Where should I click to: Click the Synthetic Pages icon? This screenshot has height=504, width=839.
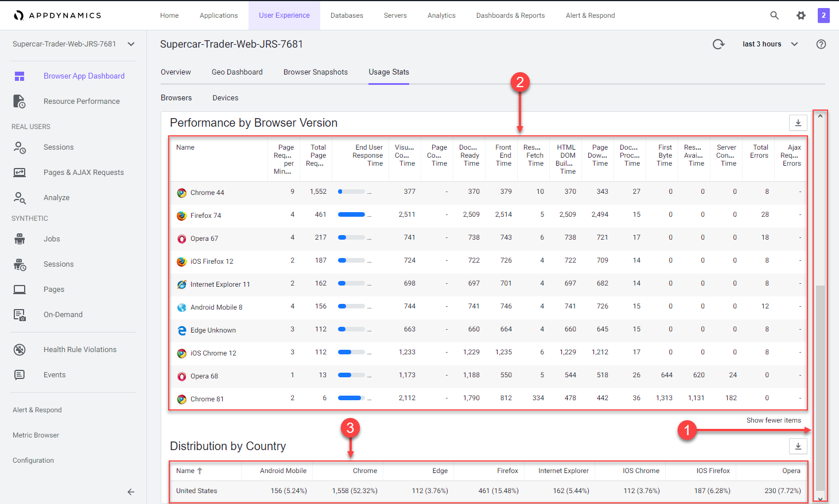pos(20,290)
